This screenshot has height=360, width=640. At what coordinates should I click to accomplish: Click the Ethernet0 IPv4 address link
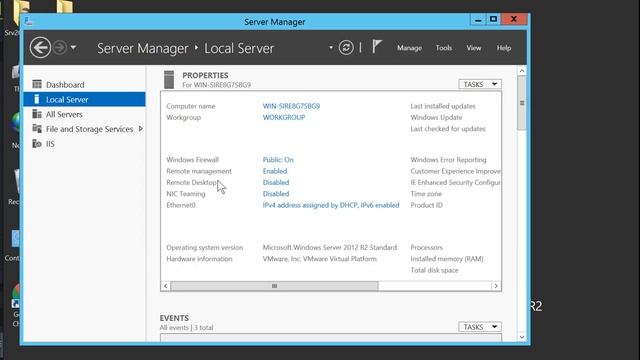click(x=331, y=205)
